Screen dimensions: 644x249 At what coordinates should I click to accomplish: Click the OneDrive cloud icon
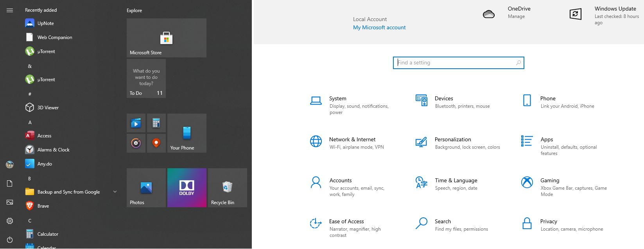point(489,14)
